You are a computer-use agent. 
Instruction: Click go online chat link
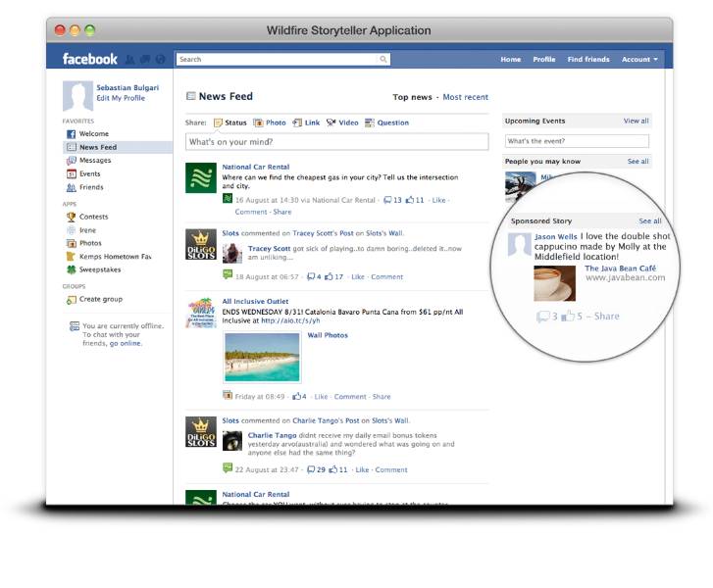(x=126, y=344)
